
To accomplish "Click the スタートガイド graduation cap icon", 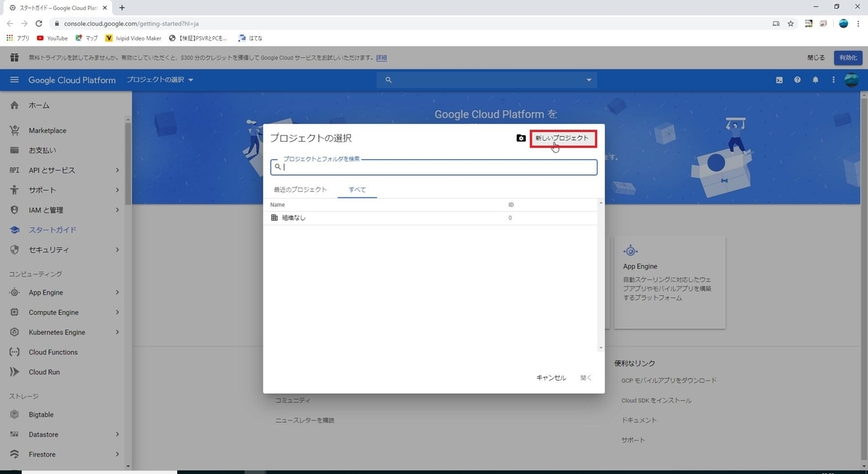I will [14, 229].
